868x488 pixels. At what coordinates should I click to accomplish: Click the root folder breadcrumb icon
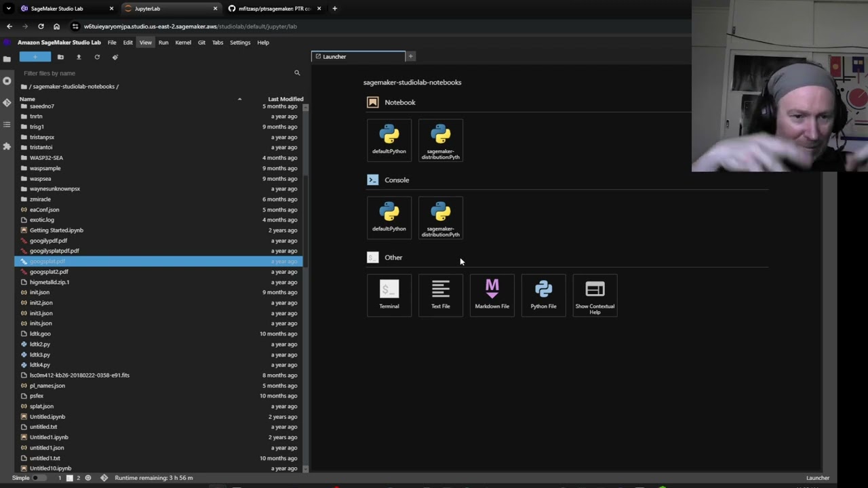24,87
